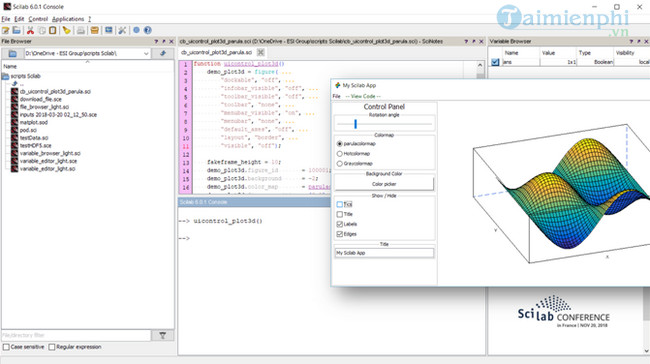This screenshot has width=650, height=364.
Task: Select pod.sci in File Browser
Action: pyautogui.click(x=28, y=130)
